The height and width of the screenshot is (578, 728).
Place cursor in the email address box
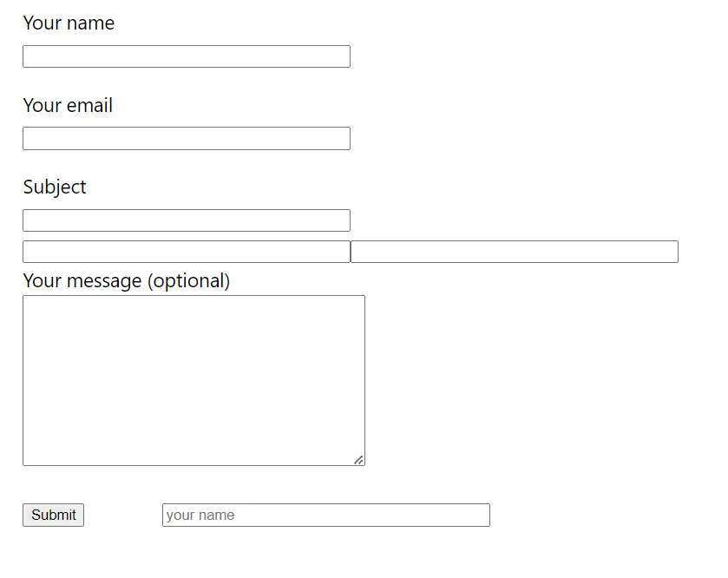pos(186,139)
